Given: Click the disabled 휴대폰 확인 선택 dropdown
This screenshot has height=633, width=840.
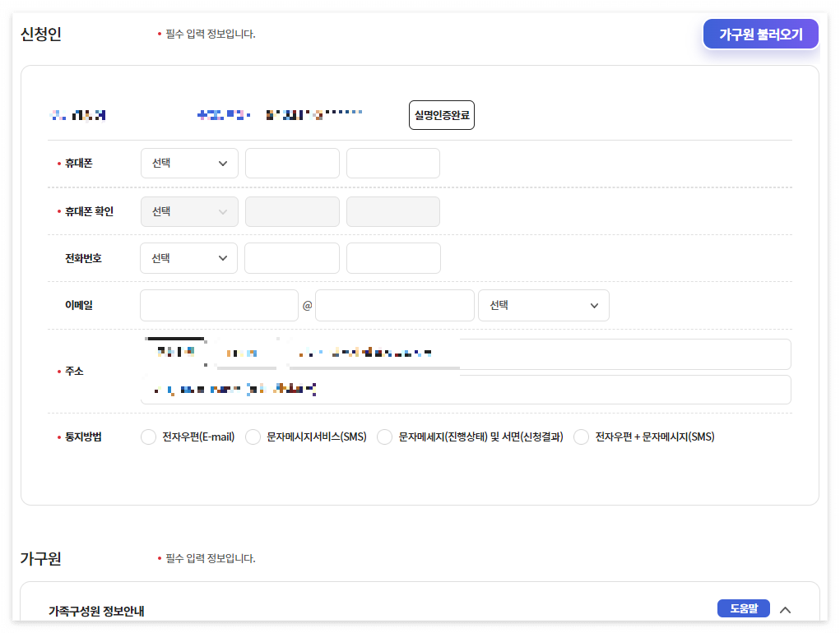Looking at the screenshot, I should click(189, 211).
